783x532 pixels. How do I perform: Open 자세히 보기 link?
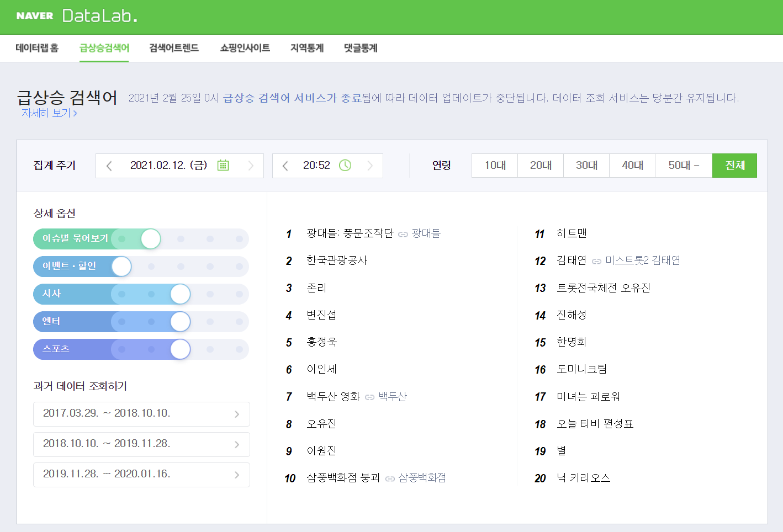click(x=49, y=113)
